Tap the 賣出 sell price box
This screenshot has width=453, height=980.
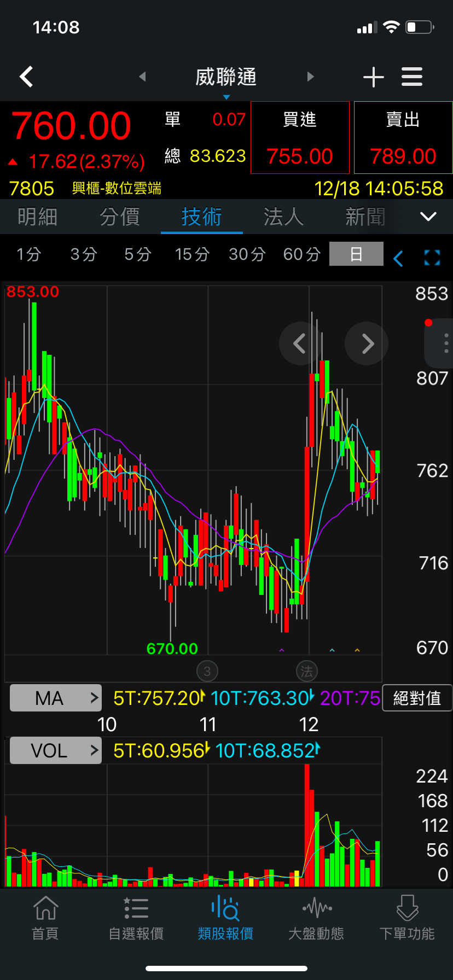click(x=403, y=138)
